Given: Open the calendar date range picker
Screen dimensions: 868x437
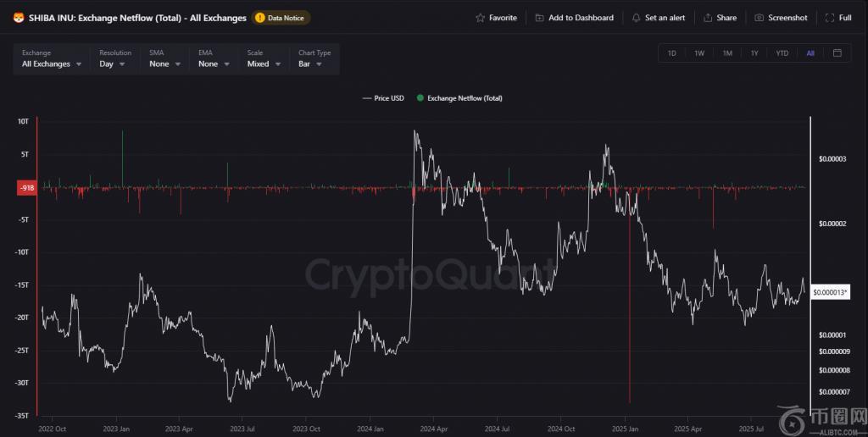Looking at the screenshot, I should [x=837, y=53].
